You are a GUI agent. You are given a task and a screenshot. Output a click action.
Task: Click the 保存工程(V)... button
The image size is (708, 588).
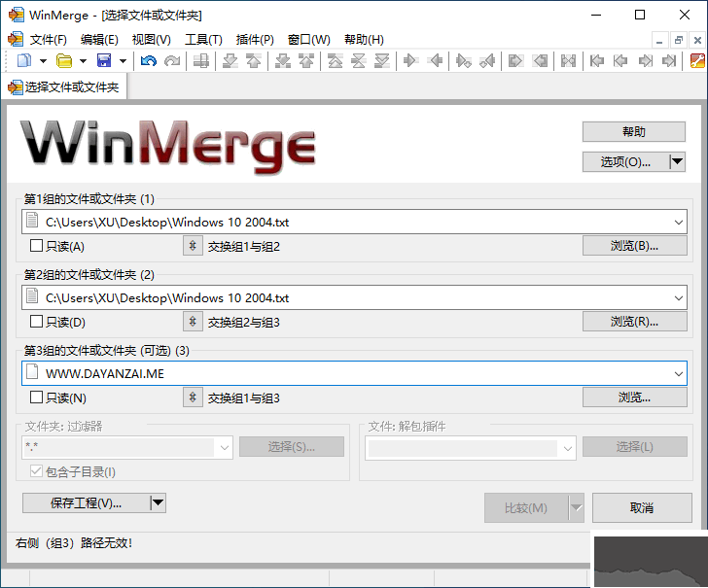(x=86, y=502)
